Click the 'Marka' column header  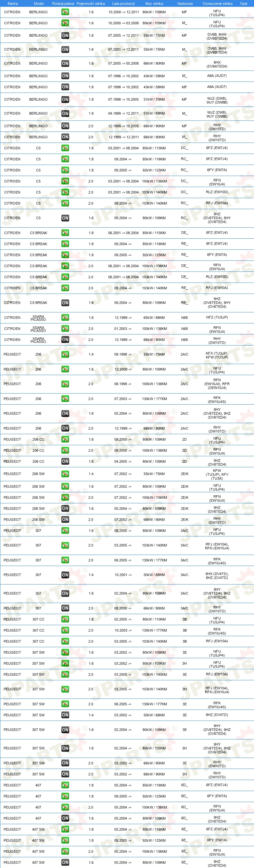[12, 3]
